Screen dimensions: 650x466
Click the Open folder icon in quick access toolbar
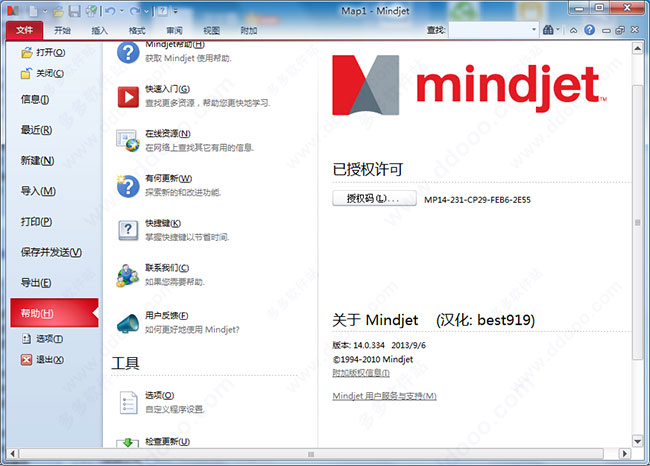click(x=58, y=11)
